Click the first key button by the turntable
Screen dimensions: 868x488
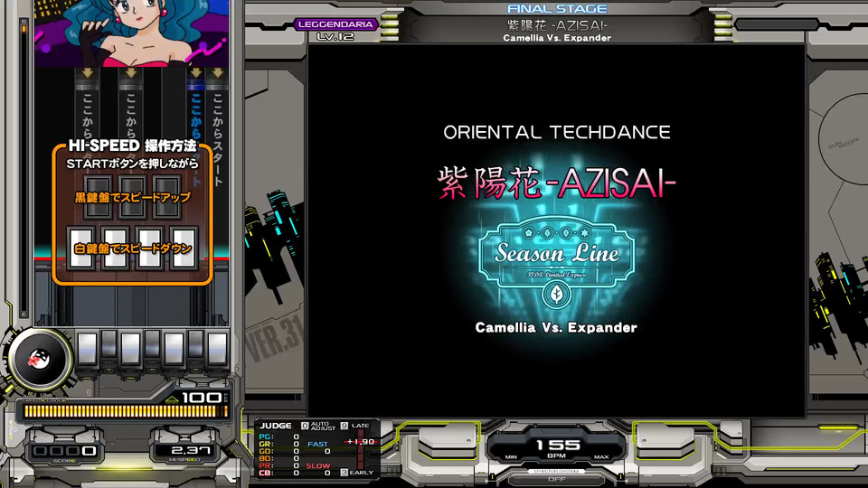[x=87, y=348]
